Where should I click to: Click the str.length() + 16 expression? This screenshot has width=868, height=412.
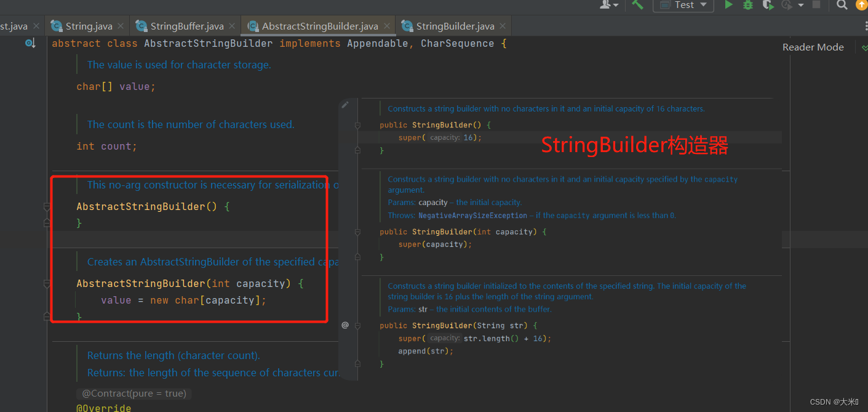pos(504,339)
